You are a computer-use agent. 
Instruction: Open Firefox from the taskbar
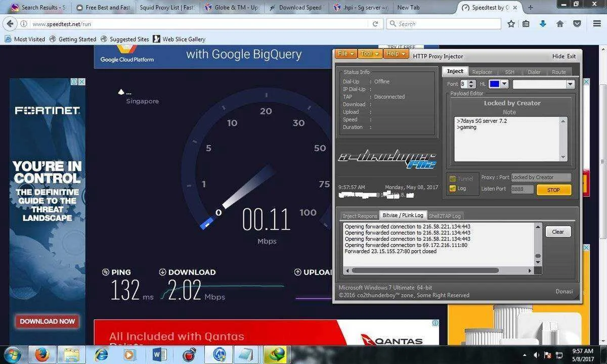click(x=42, y=354)
